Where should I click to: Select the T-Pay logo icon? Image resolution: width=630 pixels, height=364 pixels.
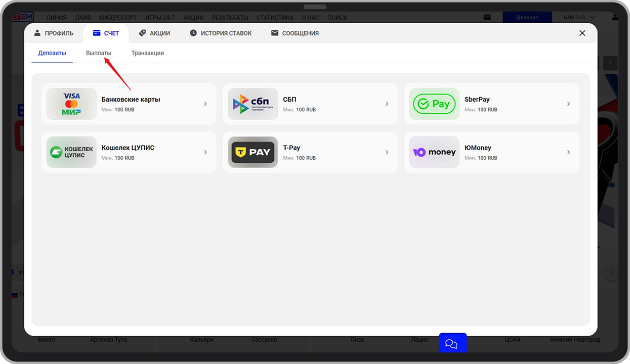click(253, 152)
